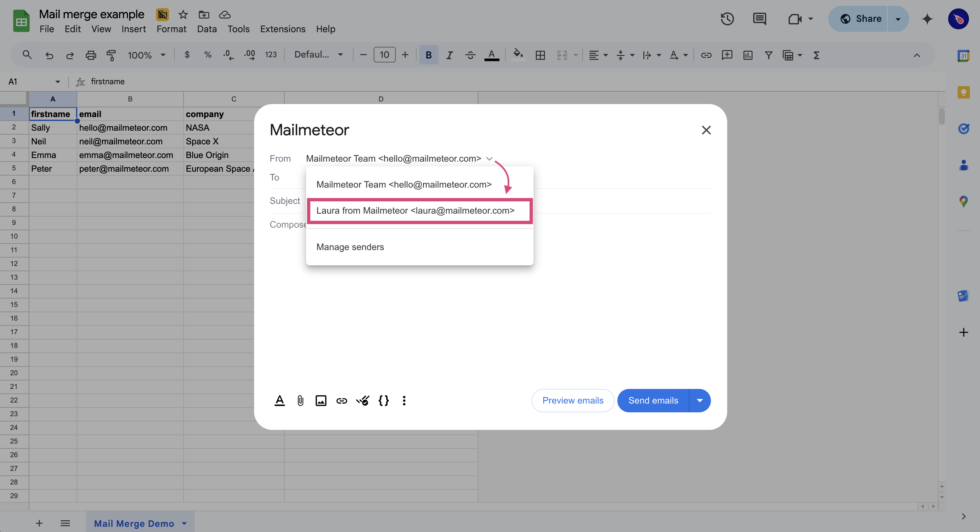Screen dimensions: 980x532
Task: Toggle strikethrough formatting button
Action: tap(470, 55)
